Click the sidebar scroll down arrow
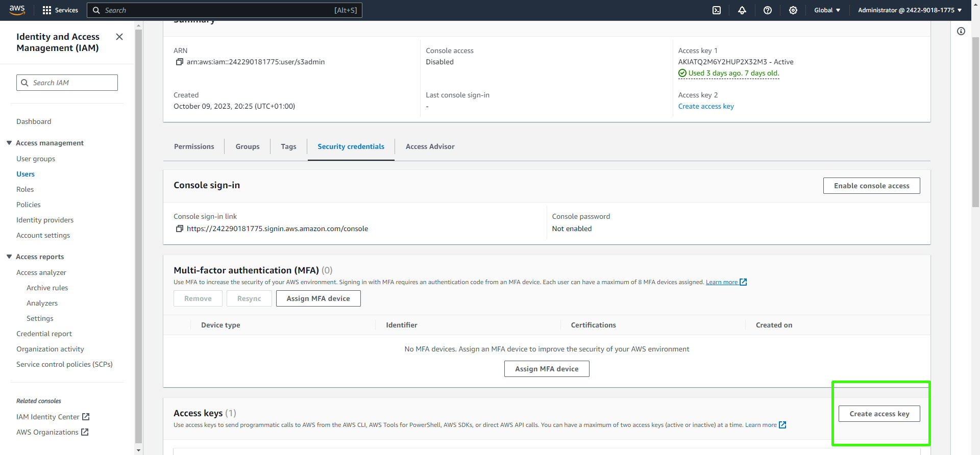Image resolution: width=980 pixels, height=455 pixels. [x=139, y=450]
